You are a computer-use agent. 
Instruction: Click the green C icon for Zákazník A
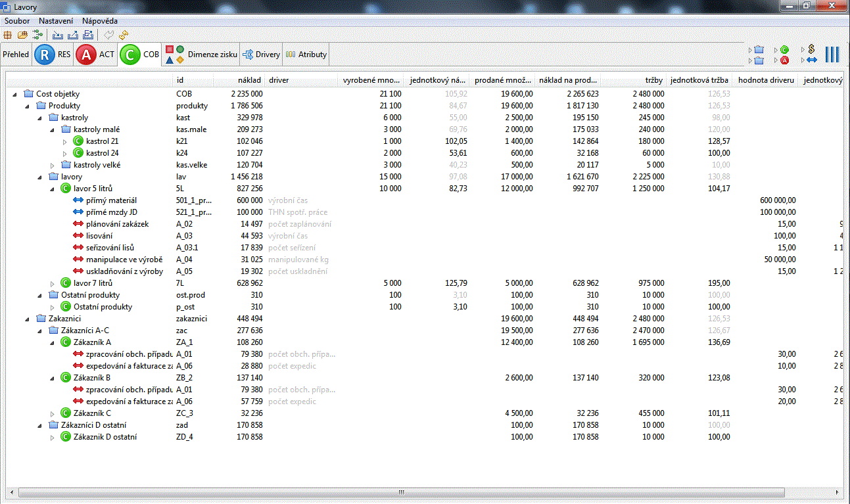click(66, 342)
